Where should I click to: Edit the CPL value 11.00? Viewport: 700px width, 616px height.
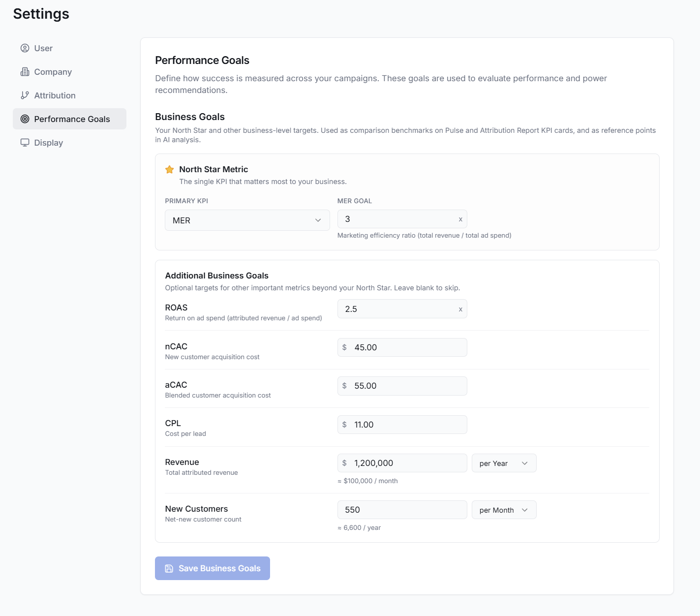click(402, 425)
